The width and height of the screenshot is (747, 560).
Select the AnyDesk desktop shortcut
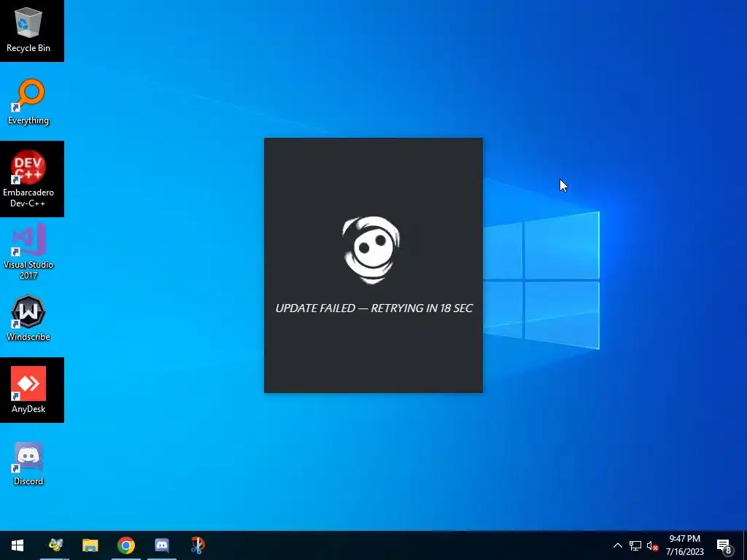coord(28,390)
